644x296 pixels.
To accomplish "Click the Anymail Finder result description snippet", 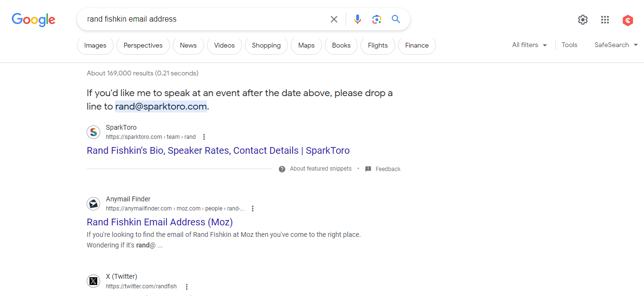I will click(x=224, y=240).
